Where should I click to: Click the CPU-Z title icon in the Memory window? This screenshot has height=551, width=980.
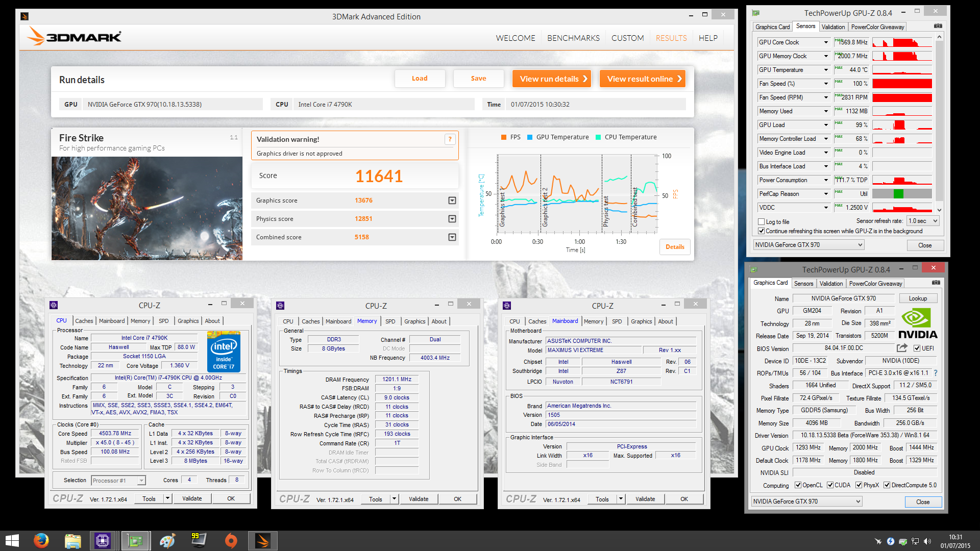[x=280, y=306]
